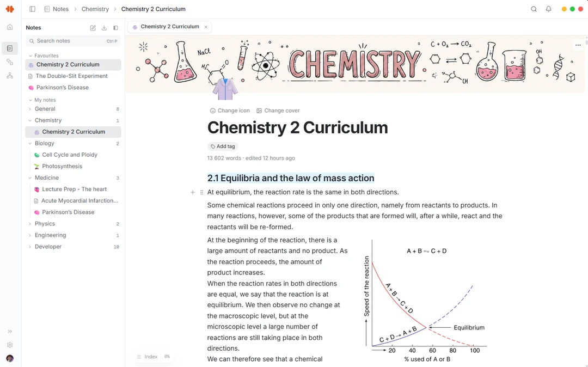Open the Index outline button

pyautogui.click(x=148, y=357)
